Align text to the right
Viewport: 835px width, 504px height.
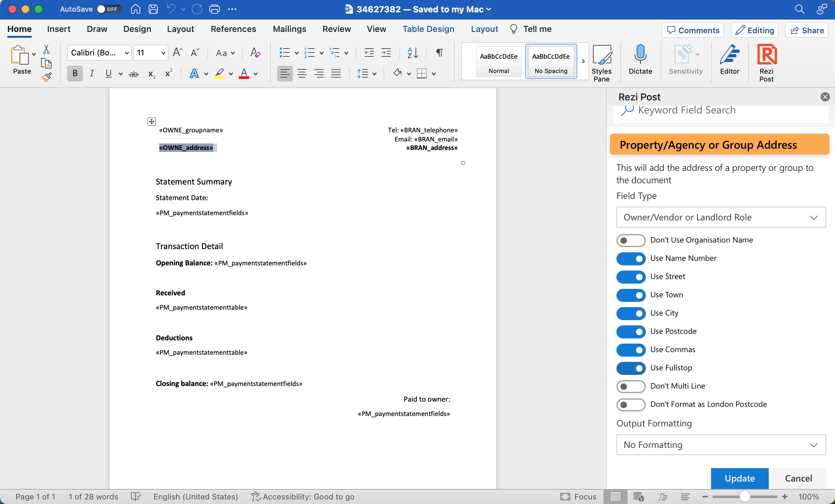[x=319, y=73]
